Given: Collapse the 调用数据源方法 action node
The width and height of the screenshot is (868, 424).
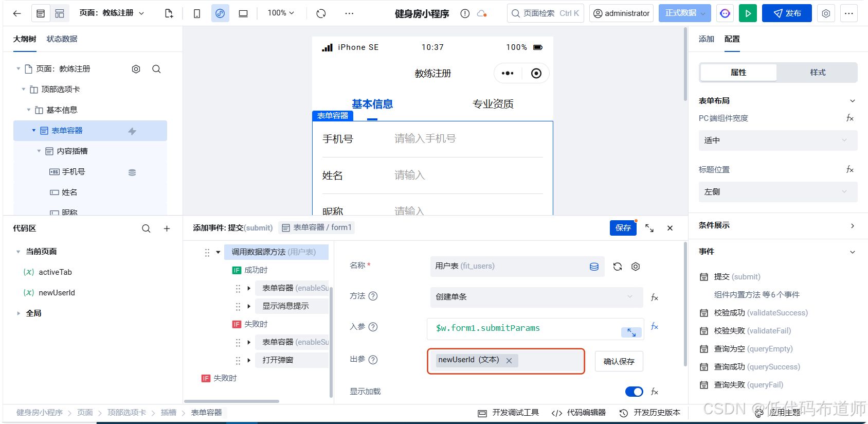Looking at the screenshot, I should click(x=218, y=252).
